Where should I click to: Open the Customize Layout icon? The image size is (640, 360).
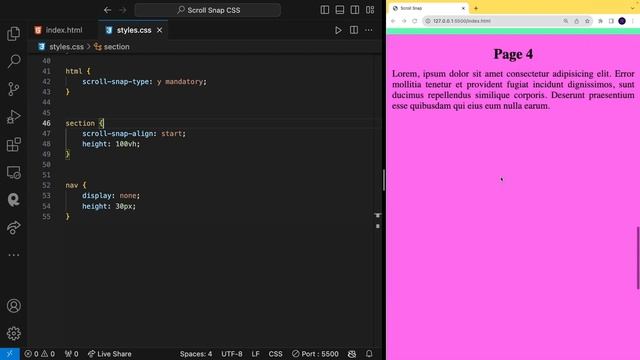point(370,10)
